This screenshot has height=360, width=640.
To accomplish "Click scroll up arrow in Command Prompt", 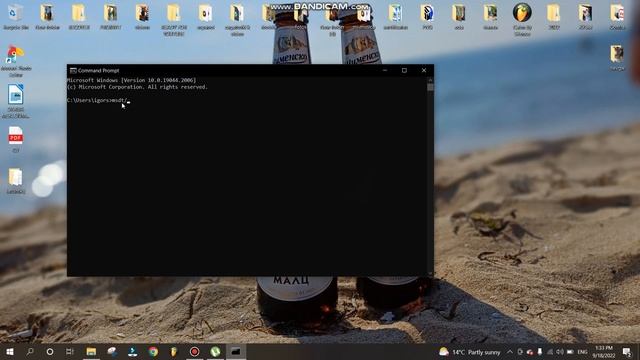I will click(x=430, y=80).
